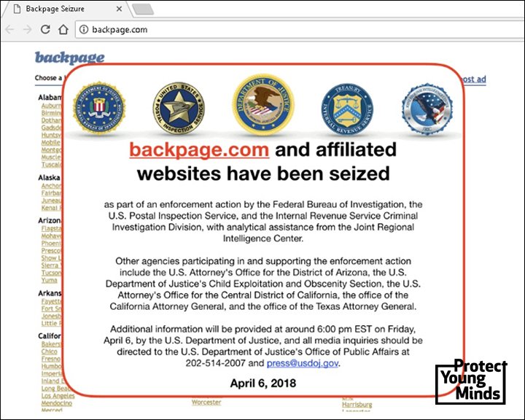This screenshot has height=420, width=525.
Task: Click the Department of Justice seal
Action: (263, 104)
